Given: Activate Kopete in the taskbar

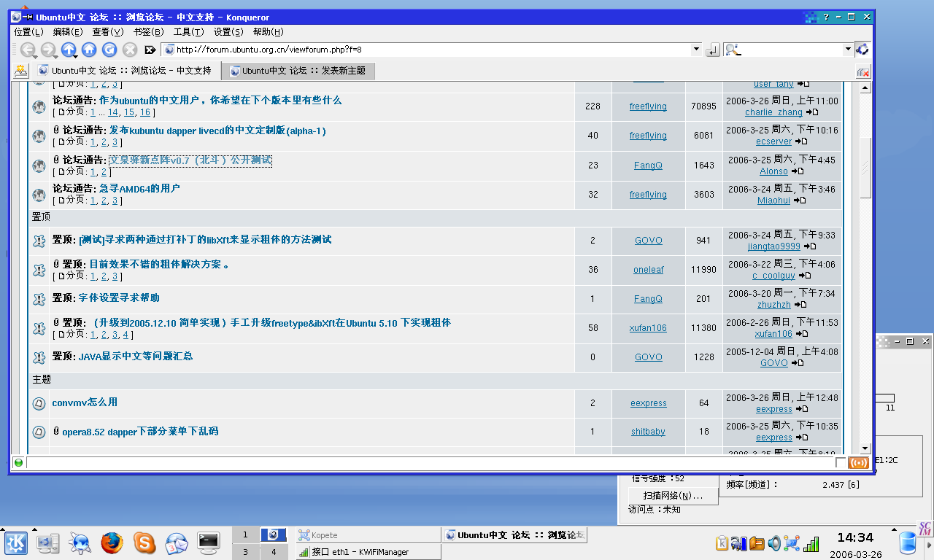Looking at the screenshot, I should click(368, 535).
